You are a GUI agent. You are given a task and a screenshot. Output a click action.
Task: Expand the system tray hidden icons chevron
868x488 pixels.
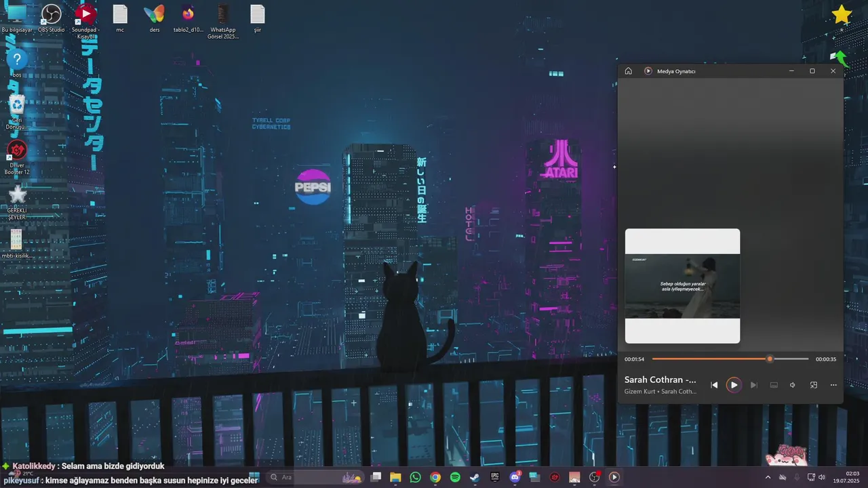click(768, 477)
